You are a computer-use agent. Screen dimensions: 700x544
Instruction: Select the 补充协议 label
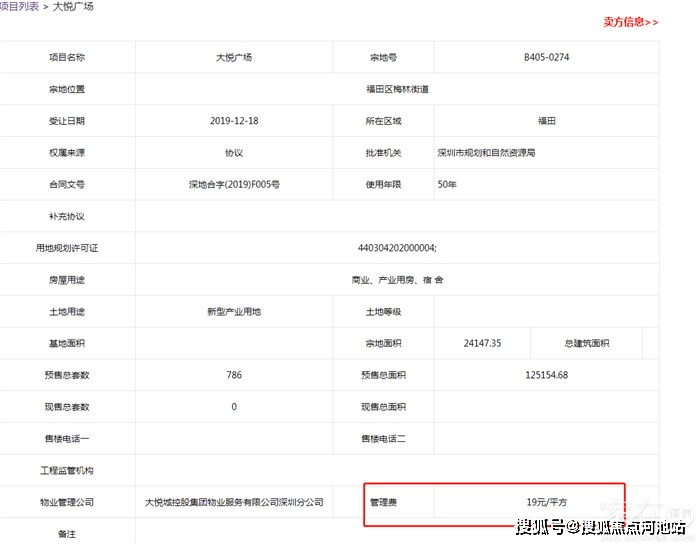pos(67,216)
